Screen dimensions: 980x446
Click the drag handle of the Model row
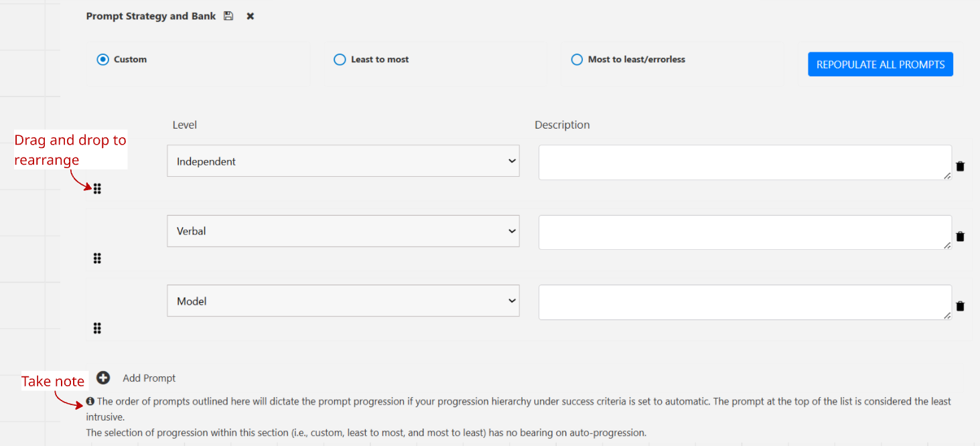[x=97, y=328]
